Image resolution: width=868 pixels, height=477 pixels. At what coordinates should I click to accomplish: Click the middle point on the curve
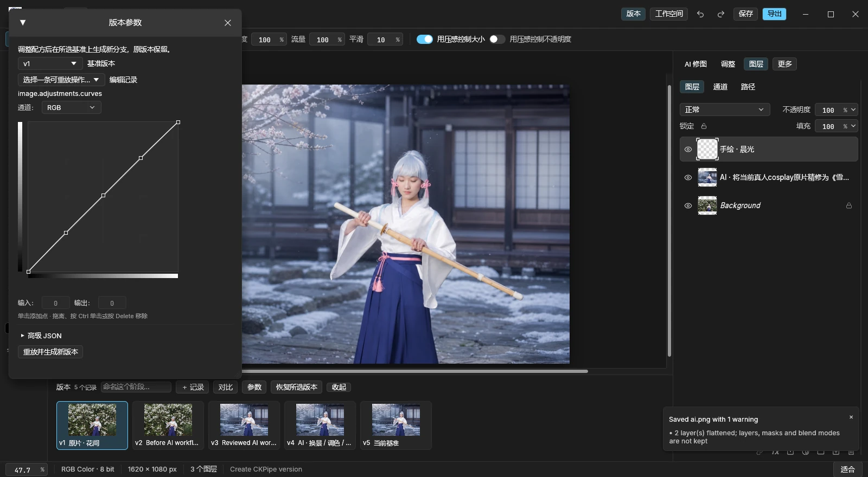pyautogui.click(x=103, y=195)
